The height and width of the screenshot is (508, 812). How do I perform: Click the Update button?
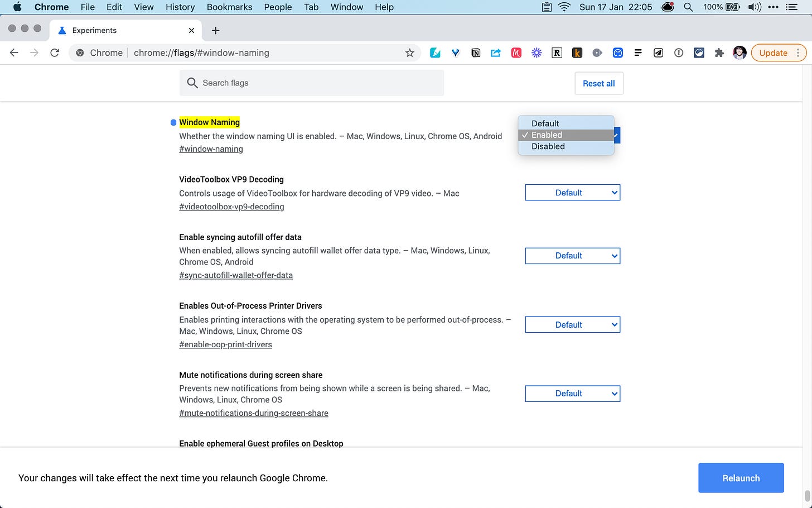click(773, 52)
